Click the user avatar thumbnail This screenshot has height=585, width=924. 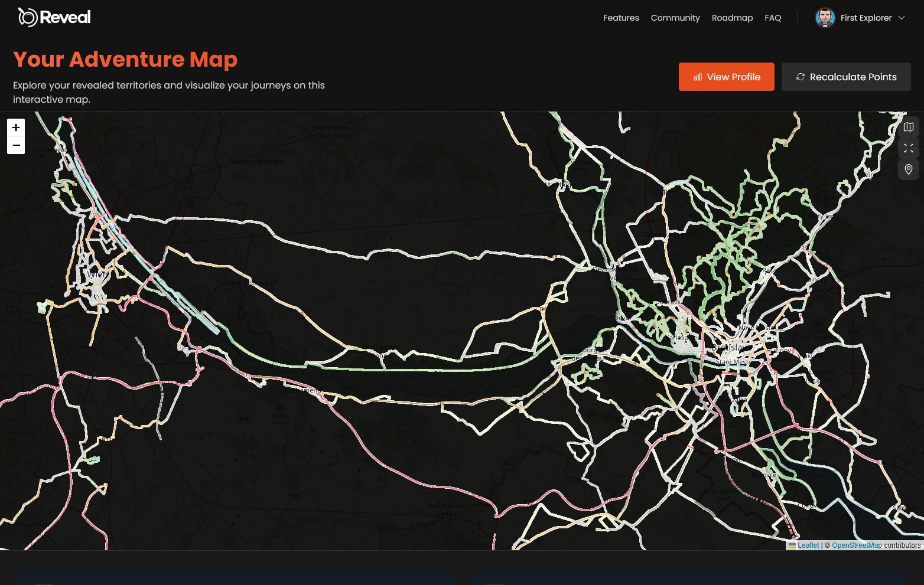[825, 18]
